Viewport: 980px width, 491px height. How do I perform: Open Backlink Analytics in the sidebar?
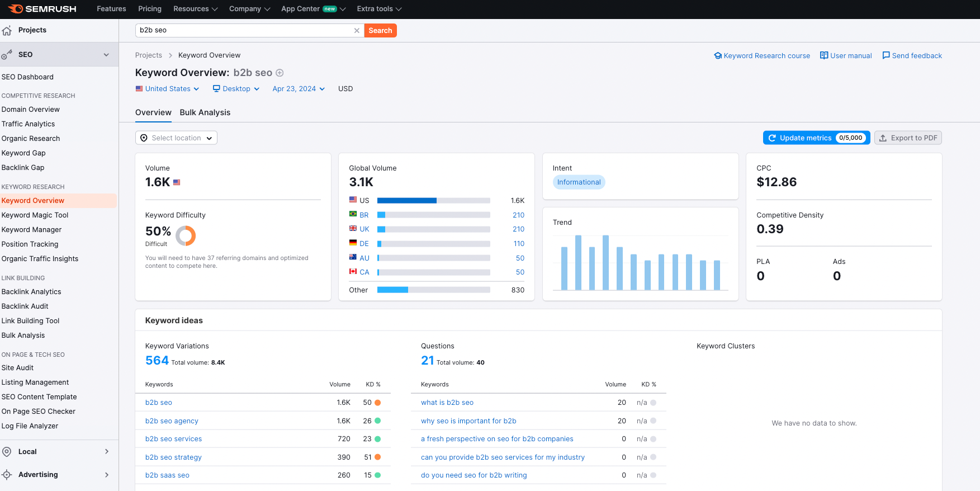[x=31, y=292]
